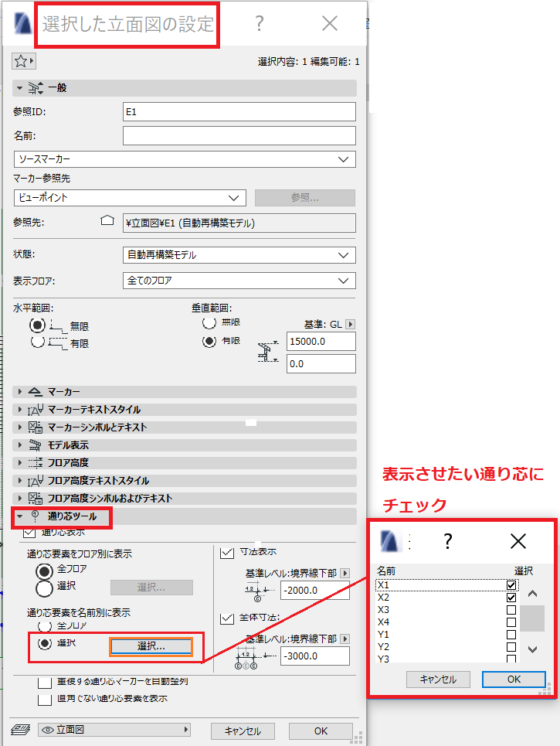This screenshot has height=746, width=560.
Task: Open the ソースマーカー dropdown
Action: pyautogui.click(x=185, y=159)
